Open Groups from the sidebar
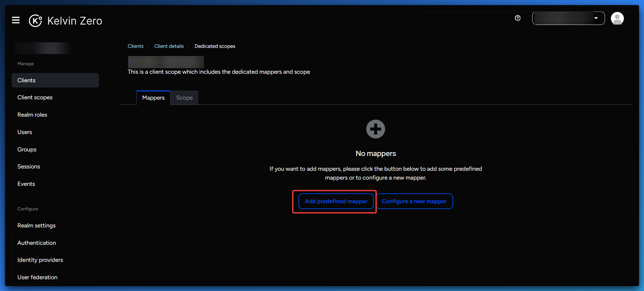Viewport: 644px width, 291px height. 27,149
